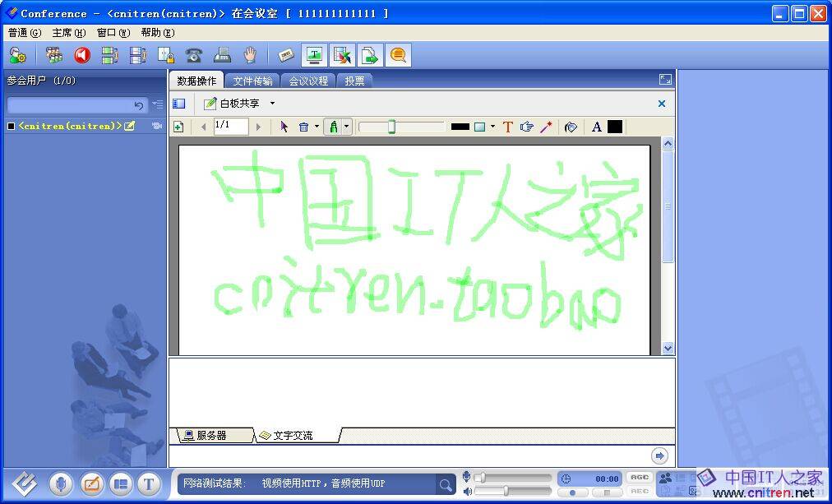Toggle the screen text sharing toolbar button

314,55
